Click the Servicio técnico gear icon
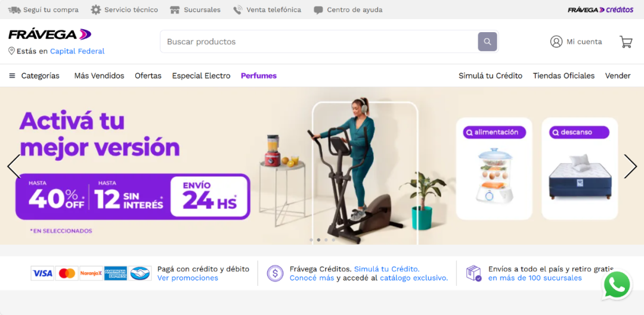The width and height of the screenshot is (644, 315). point(95,10)
